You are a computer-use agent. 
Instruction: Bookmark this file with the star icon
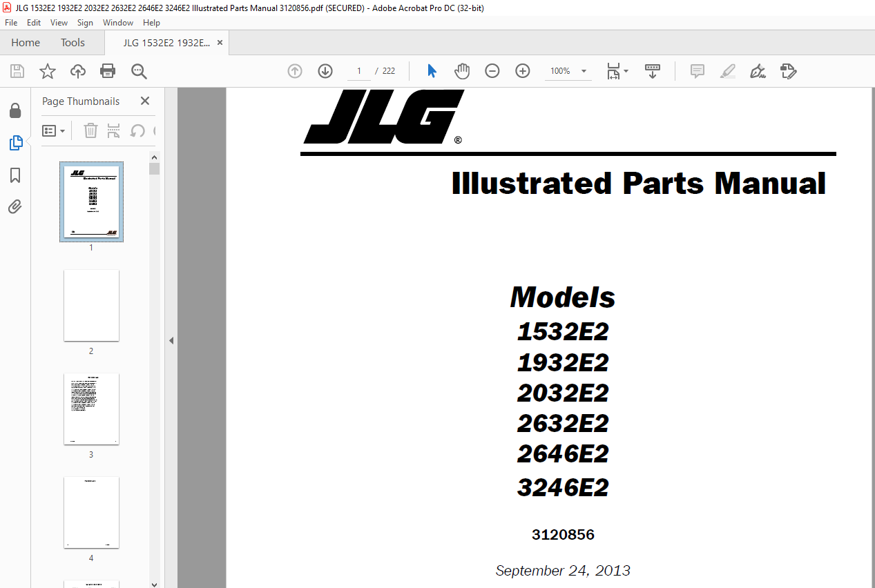[47, 71]
